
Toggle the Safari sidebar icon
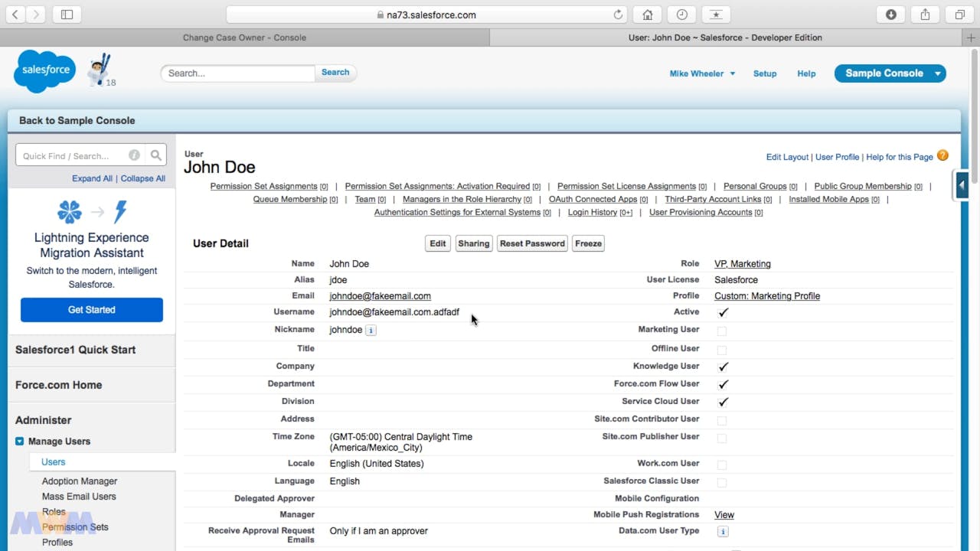pos(67,15)
